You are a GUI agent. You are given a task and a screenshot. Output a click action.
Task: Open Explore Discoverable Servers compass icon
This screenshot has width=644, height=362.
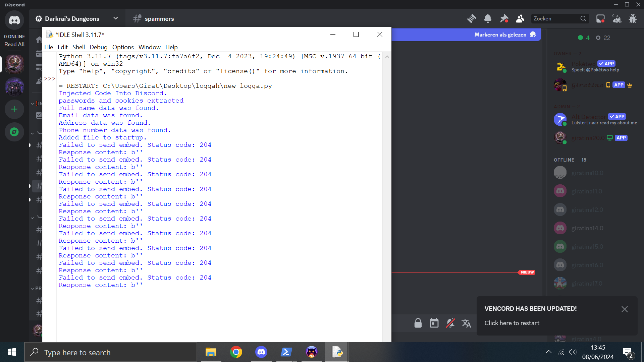pyautogui.click(x=14, y=132)
